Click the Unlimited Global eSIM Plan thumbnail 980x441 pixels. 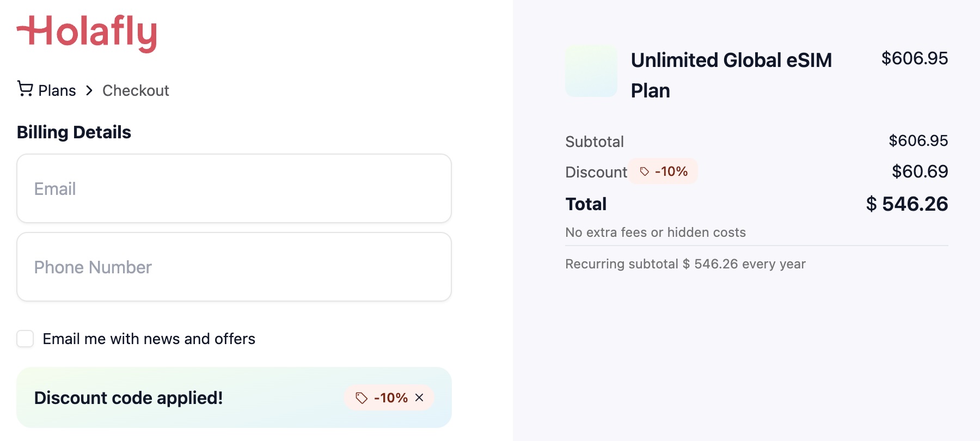[591, 71]
